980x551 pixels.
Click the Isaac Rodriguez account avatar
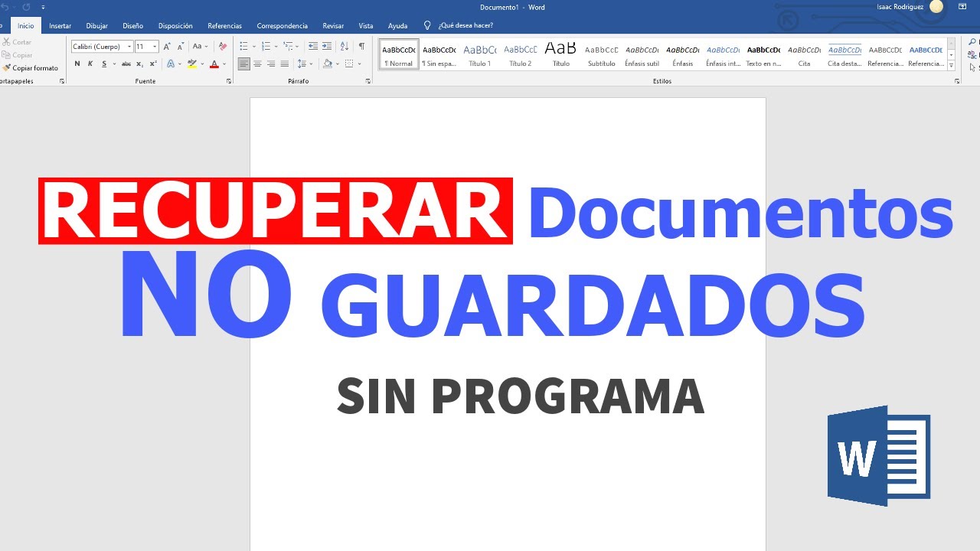coord(936,7)
